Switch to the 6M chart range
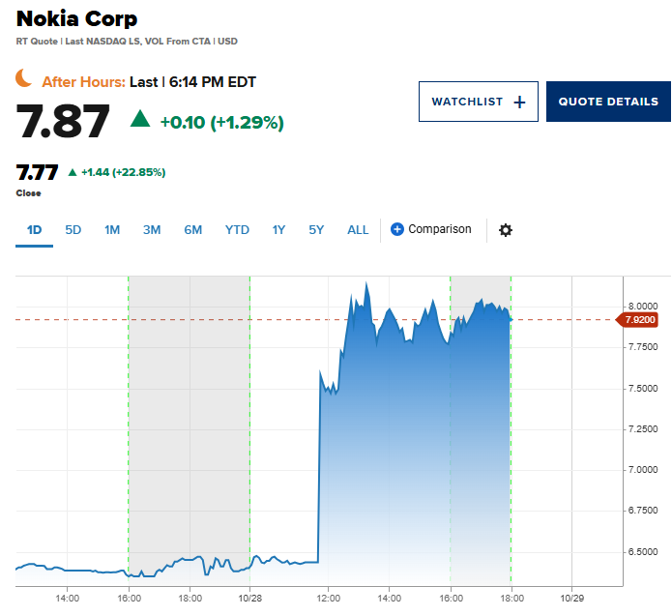This screenshot has width=672, height=616. [x=193, y=230]
